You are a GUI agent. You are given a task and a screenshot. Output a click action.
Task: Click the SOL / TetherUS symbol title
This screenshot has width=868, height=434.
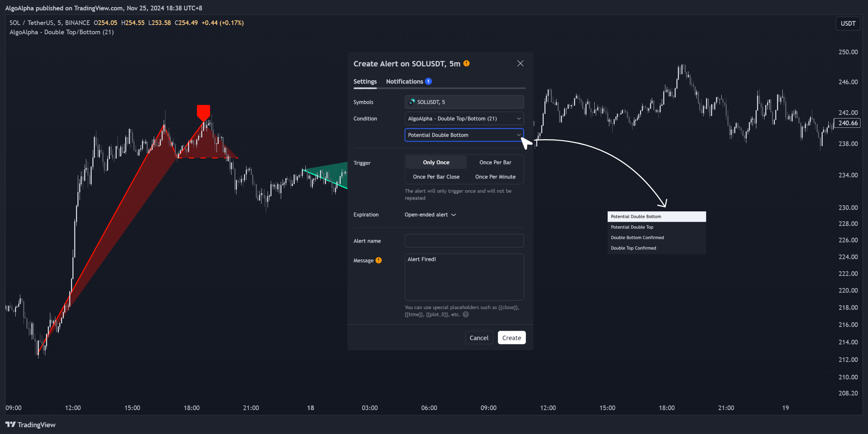pyautogui.click(x=50, y=23)
